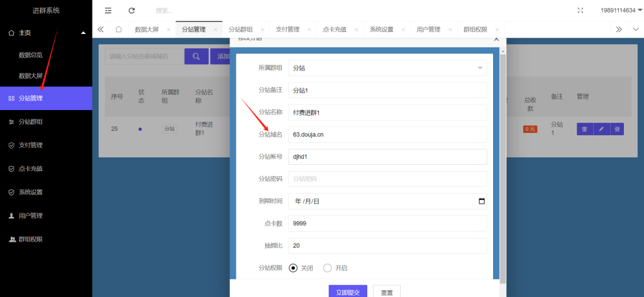Click the 分站备注 input field
The height and width of the screenshot is (297, 644).
point(387,91)
